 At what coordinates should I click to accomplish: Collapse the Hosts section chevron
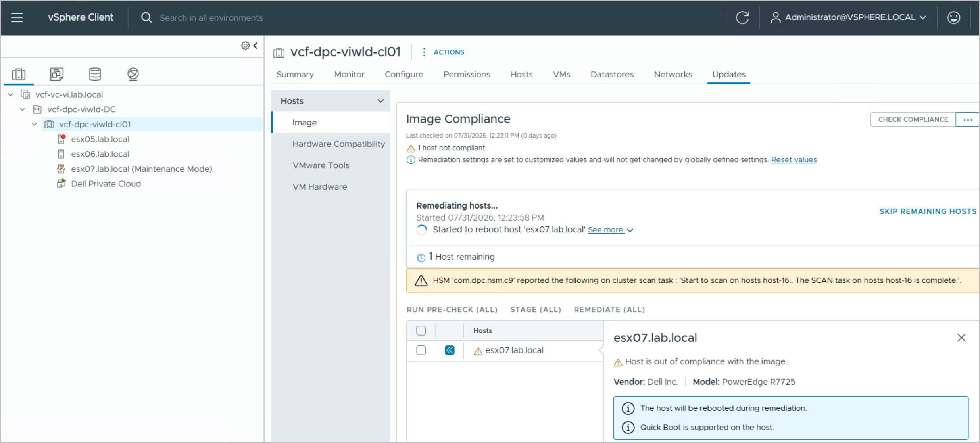pyautogui.click(x=380, y=101)
